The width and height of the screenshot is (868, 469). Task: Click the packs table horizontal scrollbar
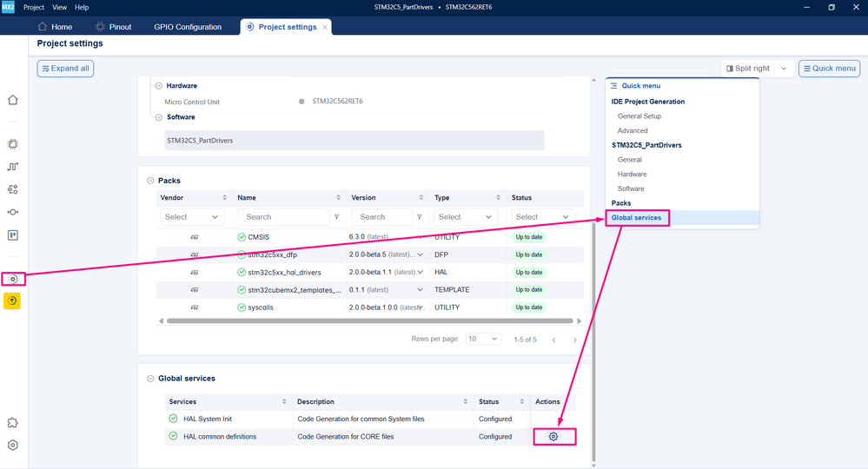coord(370,320)
